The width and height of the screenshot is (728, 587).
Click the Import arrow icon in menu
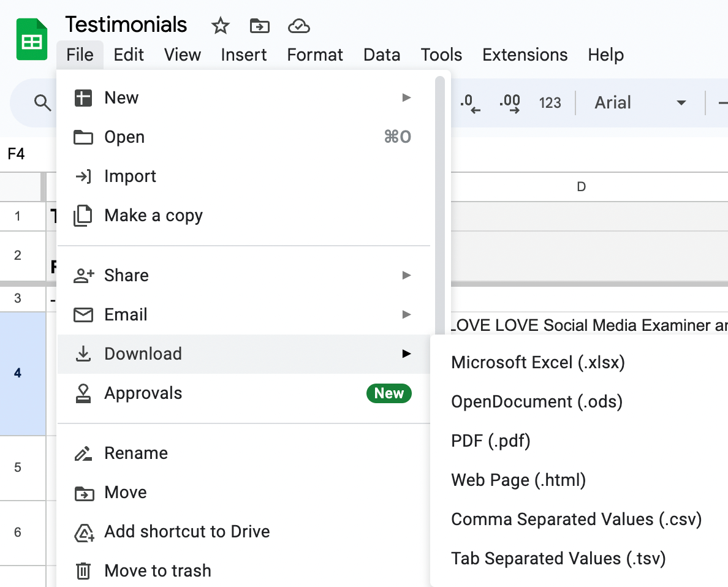pos(83,176)
